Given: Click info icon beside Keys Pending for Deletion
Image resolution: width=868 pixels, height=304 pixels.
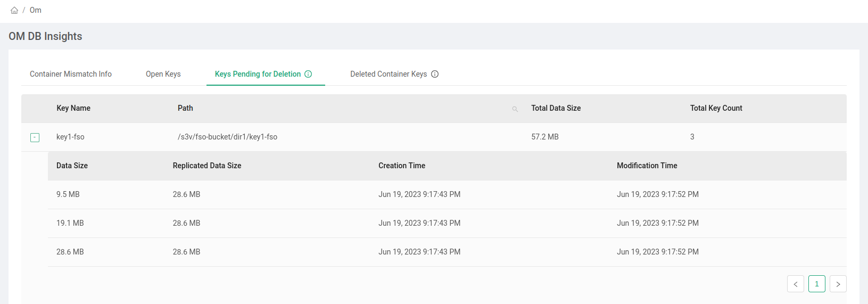Looking at the screenshot, I should 308,74.
